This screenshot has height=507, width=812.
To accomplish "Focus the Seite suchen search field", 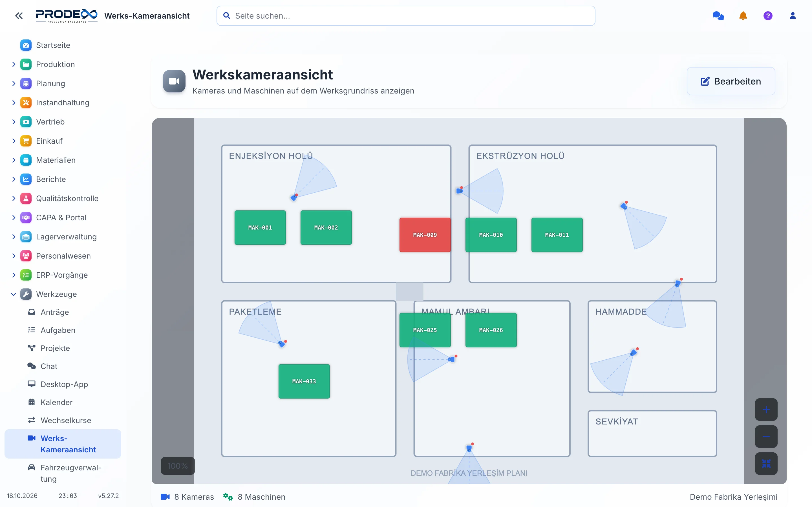I will pyautogui.click(x=406, y=16).
